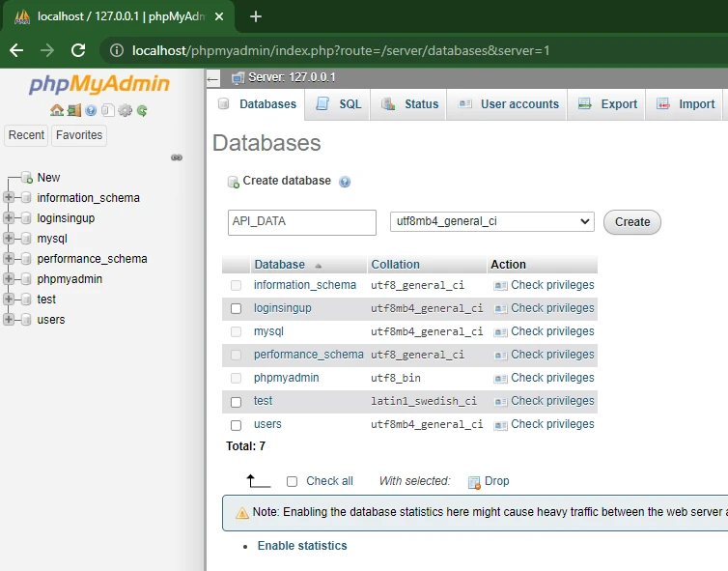Click privileges icon for users row
Viewport: 728px width, 571px height.
tap(500, 425)
